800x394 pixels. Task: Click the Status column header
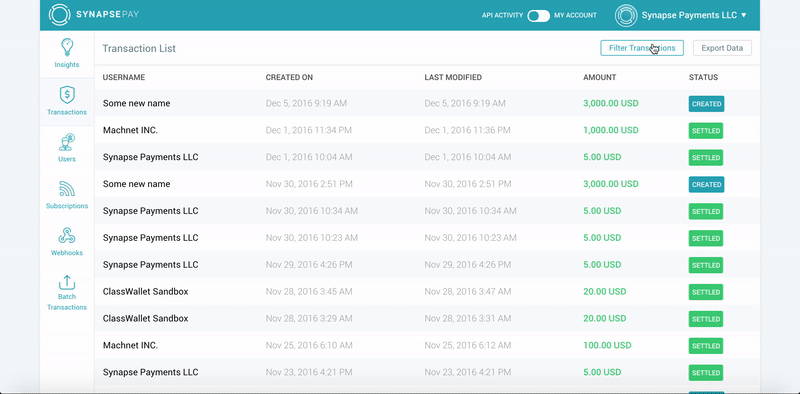pyautogui.click(x=703, y=78)
